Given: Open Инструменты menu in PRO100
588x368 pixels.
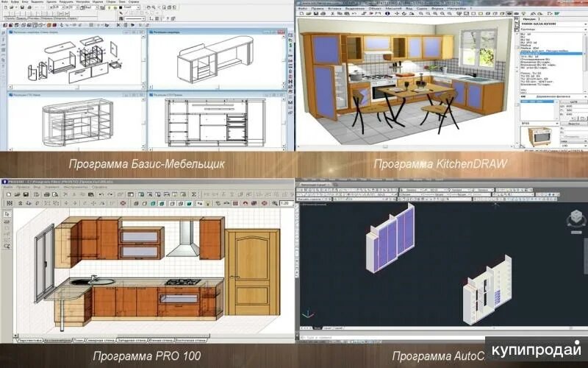Looking at the screenshot, I should click(x=76, y=187).
